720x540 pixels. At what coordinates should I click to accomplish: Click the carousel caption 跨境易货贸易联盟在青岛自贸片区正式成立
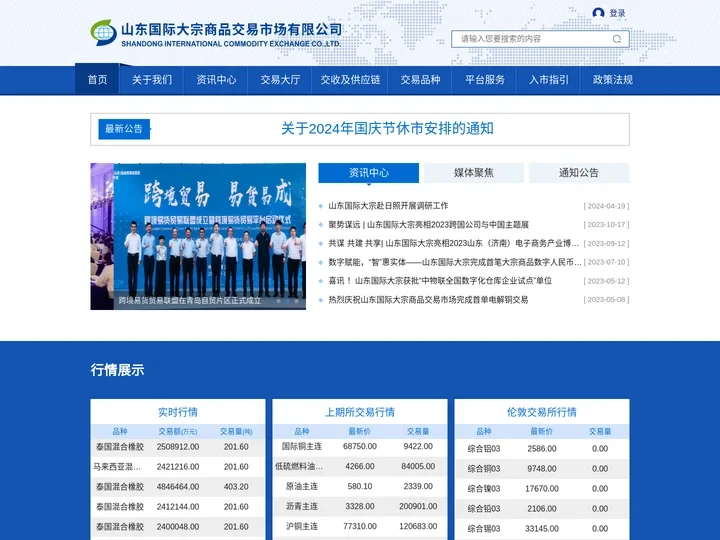(190, 301)
